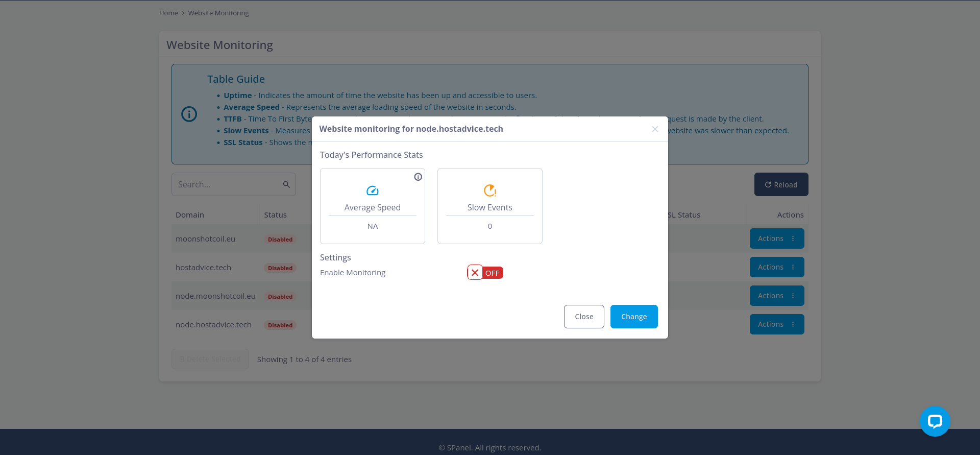Click the Reload button

[x=781, y=184]
